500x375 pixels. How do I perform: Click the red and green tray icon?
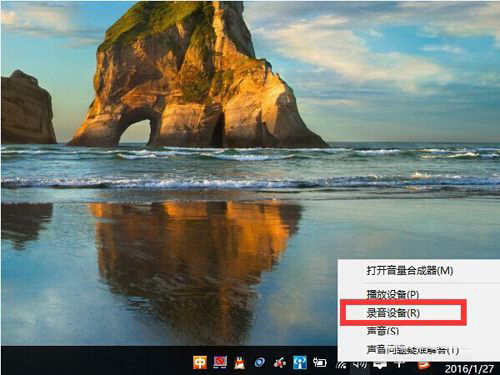[280, 362]
